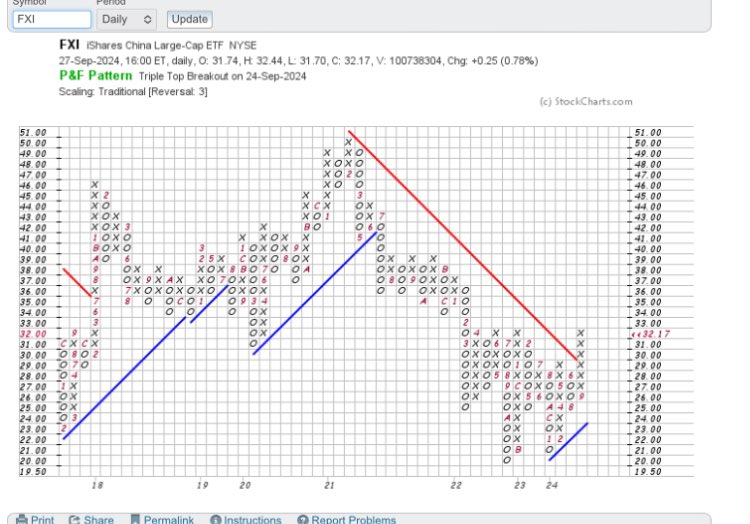
Task: Click the 40.00 label on left axis
Action: pos(33,249)
